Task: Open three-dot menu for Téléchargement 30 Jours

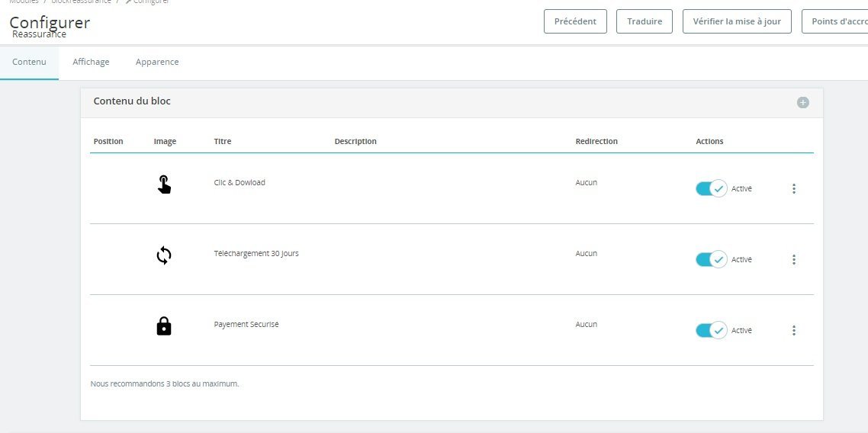Action: [x=793, y=259]
